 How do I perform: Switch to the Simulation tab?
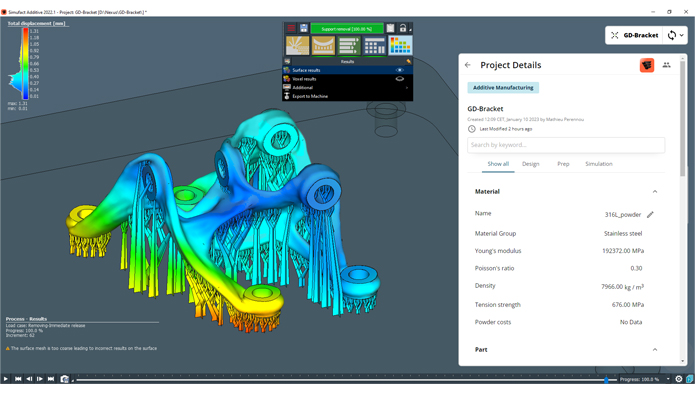pyautogui.click(x=598, y=164)
